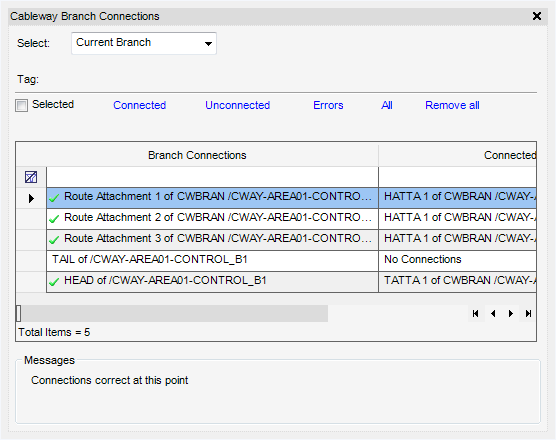Click the Remove all link
Image resolution: width=556 pixels, height=440 pixels.
click(452, 105)
